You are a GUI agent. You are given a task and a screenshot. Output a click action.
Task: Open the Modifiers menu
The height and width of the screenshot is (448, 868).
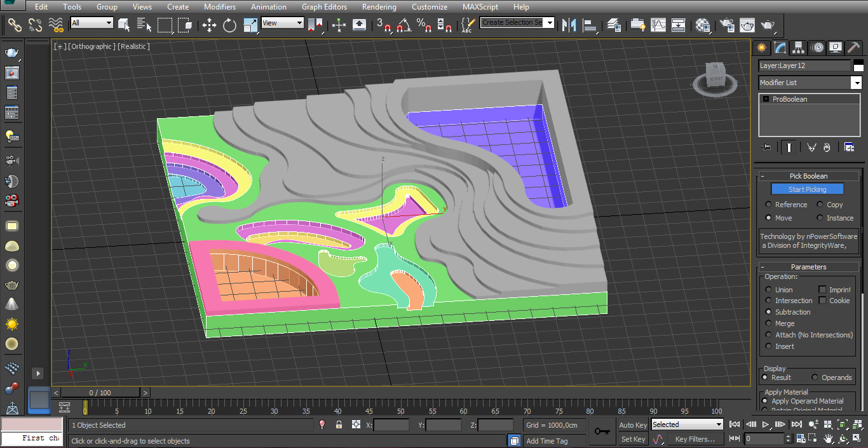coord(220,7)
